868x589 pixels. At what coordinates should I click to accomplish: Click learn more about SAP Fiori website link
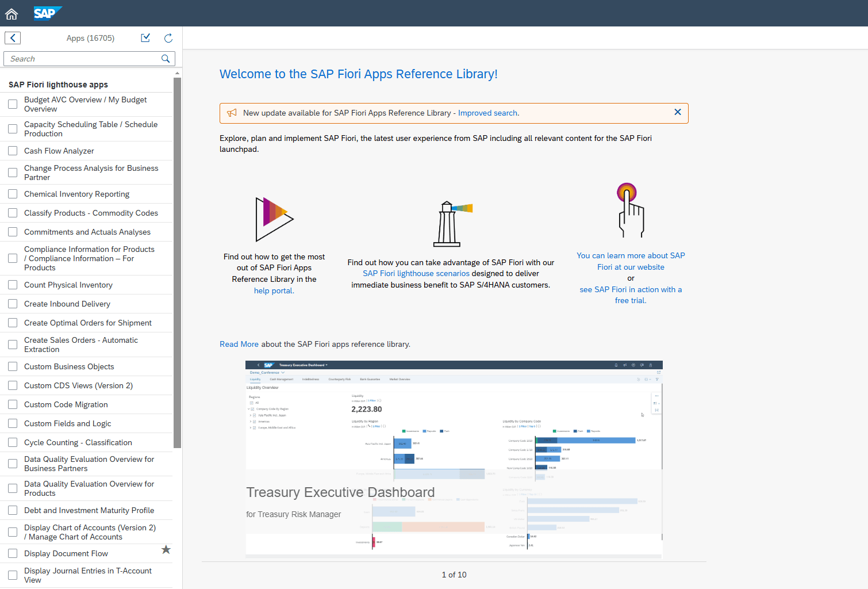tap(631, 261)
